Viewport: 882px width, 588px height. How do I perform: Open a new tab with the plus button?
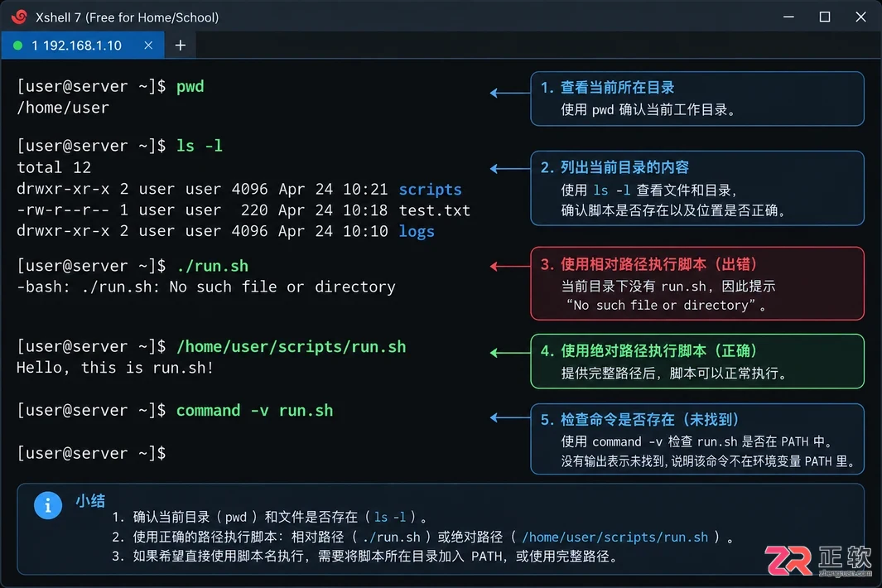180,45
